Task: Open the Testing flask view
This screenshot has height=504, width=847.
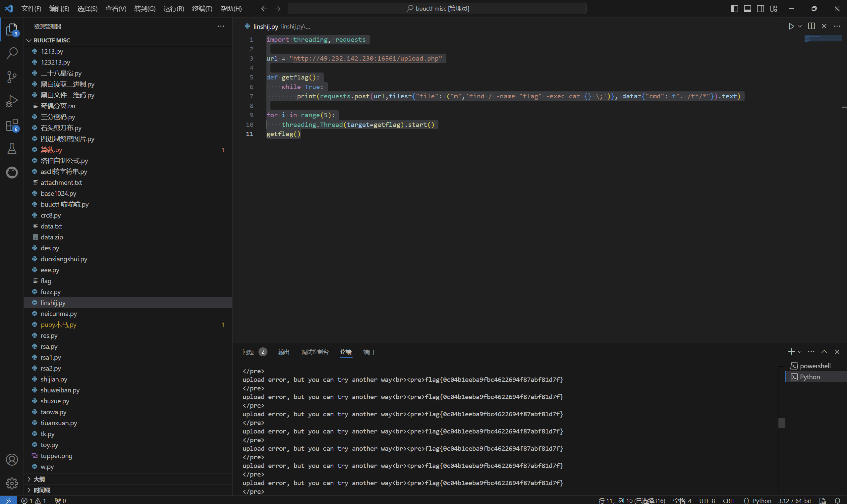Action: coord(12,149)
